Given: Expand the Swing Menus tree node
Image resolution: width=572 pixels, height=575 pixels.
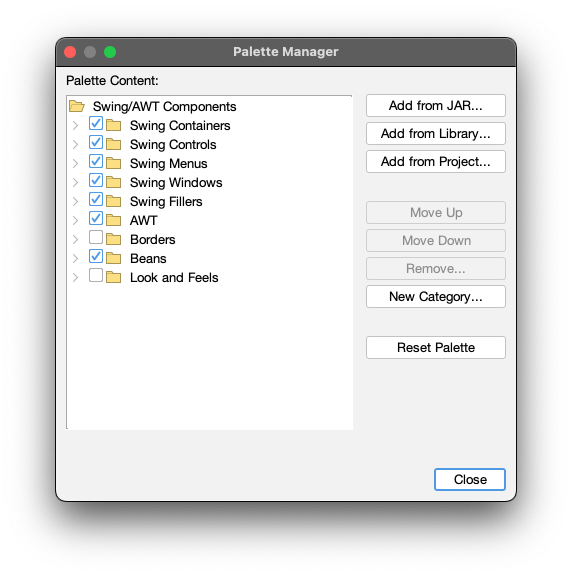Looking at the screenshot, I should 76,164.
